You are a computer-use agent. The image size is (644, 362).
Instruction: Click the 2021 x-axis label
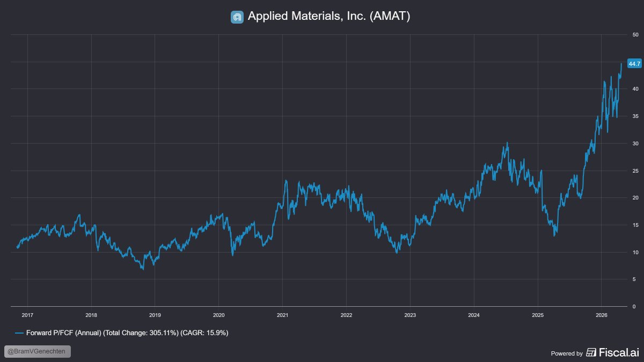pyautogui.click(x=282, y=315)
